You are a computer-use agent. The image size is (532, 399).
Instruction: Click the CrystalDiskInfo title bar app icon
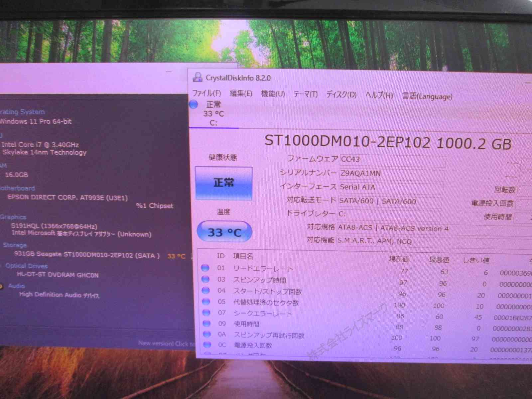point(197,77)
